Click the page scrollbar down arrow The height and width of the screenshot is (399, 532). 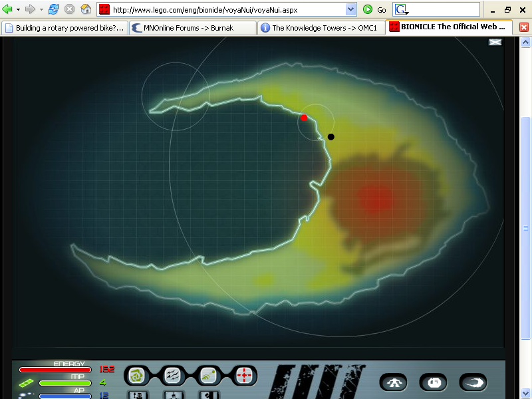click(525, 394)
